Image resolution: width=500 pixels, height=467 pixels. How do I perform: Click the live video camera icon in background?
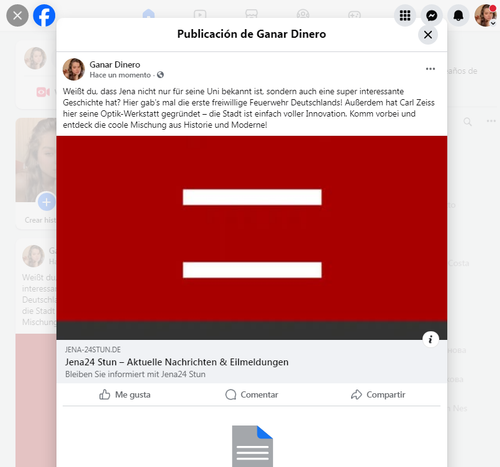click(x=43, y=92)
